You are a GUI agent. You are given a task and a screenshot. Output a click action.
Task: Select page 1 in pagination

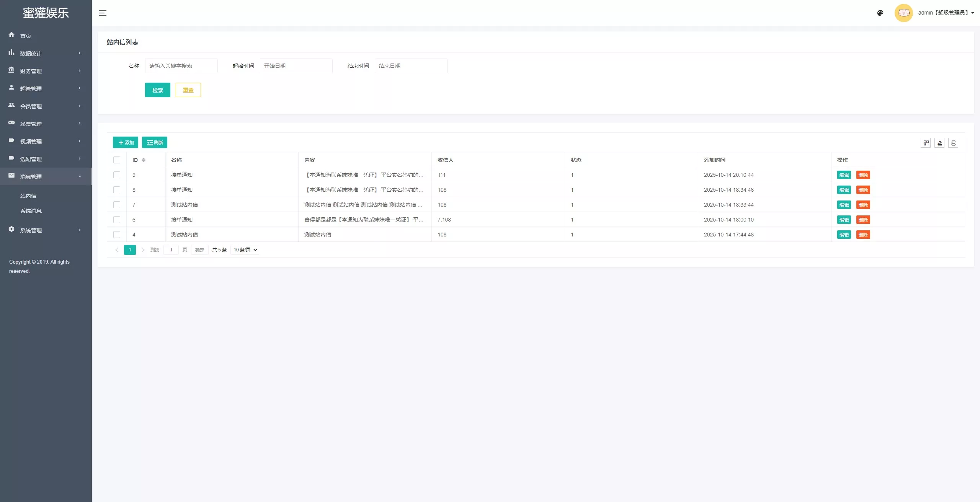130,250
